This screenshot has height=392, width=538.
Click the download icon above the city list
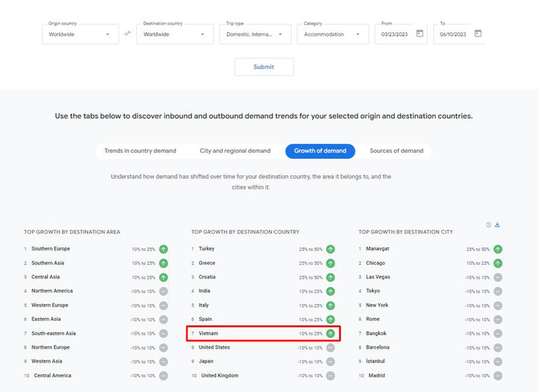[497, 225]
